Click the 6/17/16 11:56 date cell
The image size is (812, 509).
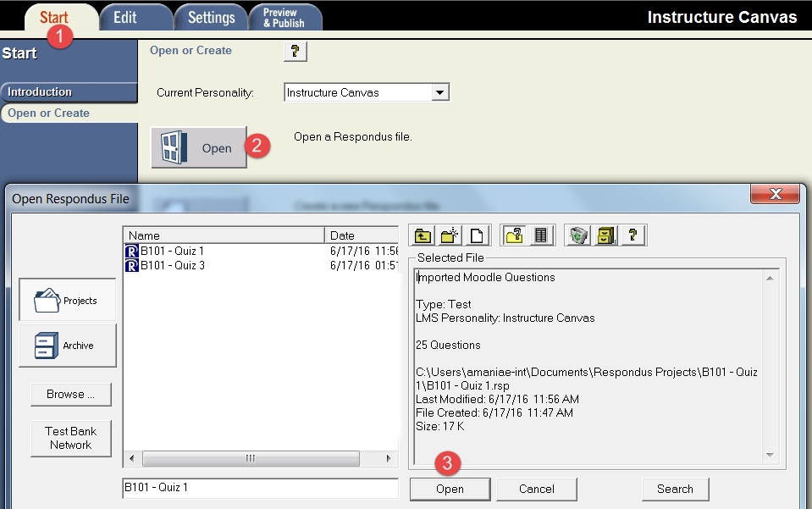coord(364,252)
